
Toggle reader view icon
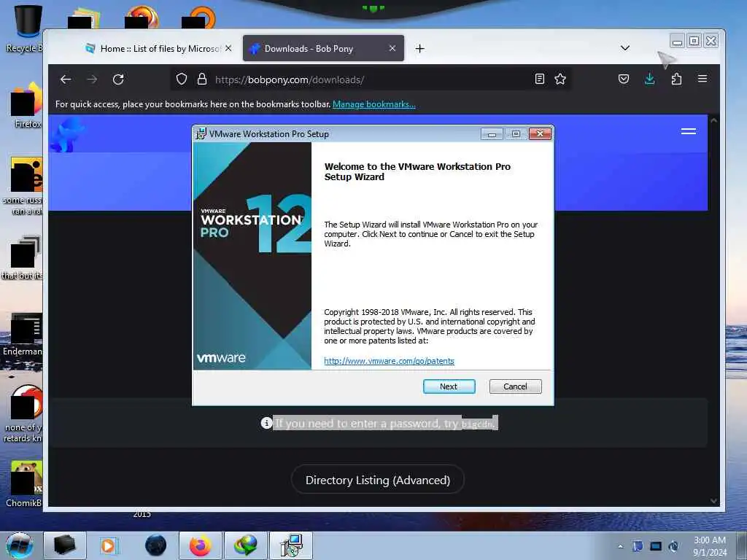(539, 79)
